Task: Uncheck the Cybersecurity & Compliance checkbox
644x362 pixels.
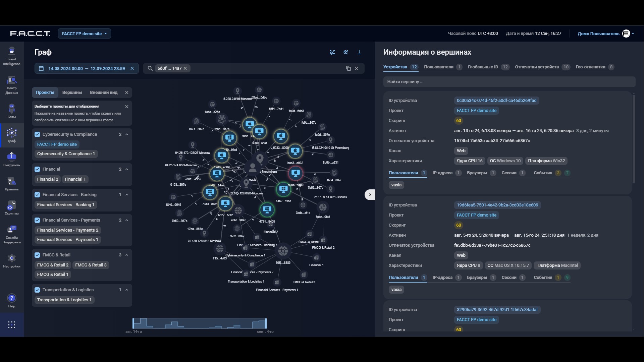Action: [x=37, y=134]
